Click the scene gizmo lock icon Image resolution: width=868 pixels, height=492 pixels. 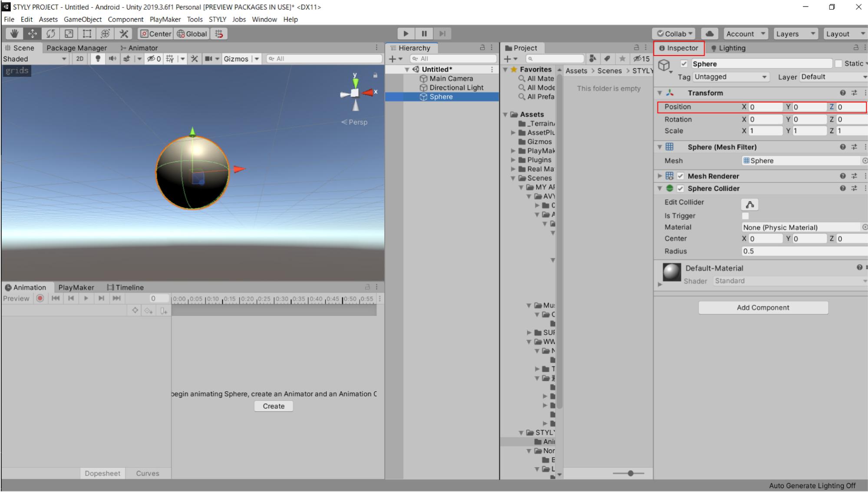point(375,75)
